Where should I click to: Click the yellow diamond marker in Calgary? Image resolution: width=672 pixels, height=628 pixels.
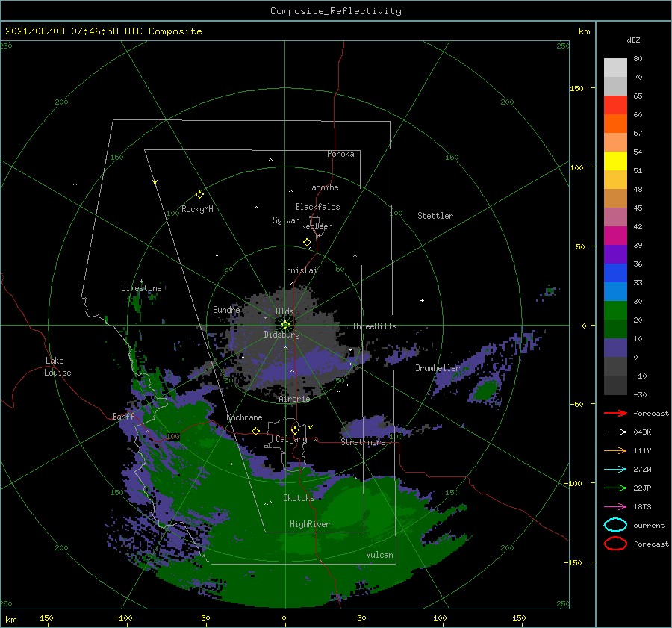[x=295, y=430]
